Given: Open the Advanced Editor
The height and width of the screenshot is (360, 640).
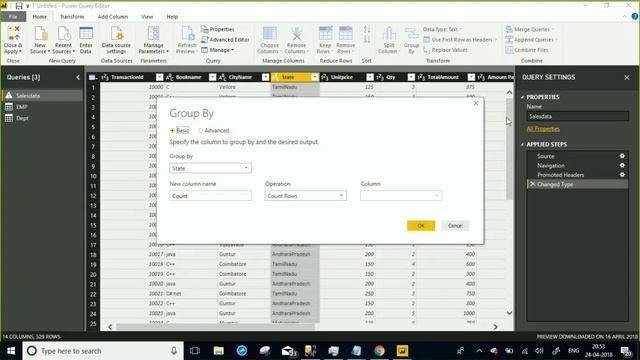Looking at the screenshot, I should pos(225,40).
